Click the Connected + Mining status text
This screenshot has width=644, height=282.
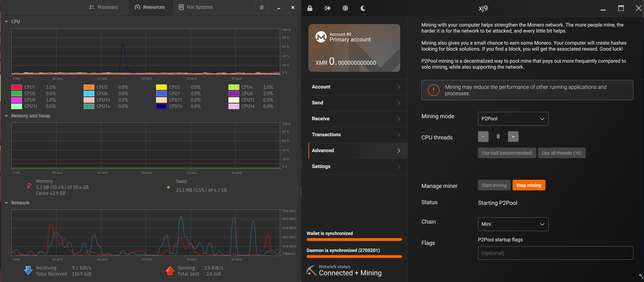(350, 273)
